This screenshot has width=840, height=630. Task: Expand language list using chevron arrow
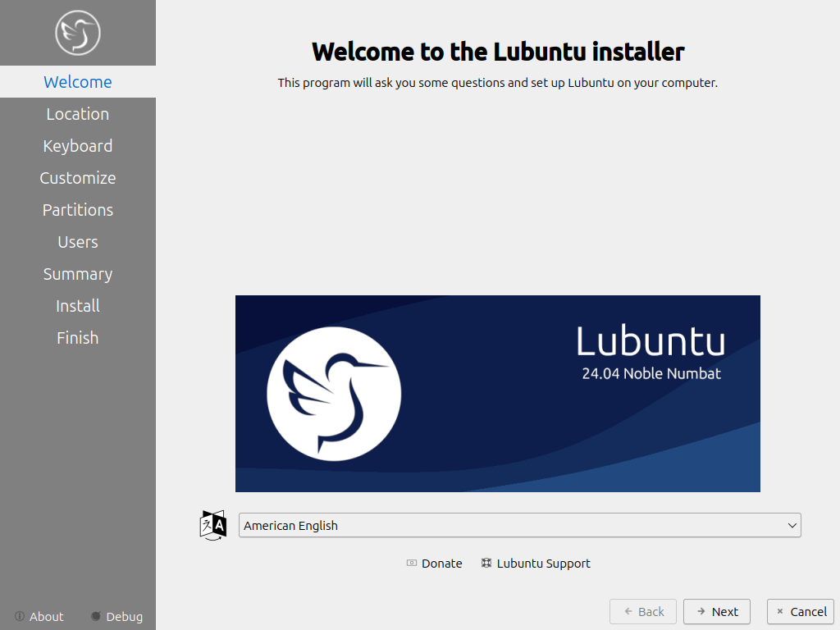point(792,526)
